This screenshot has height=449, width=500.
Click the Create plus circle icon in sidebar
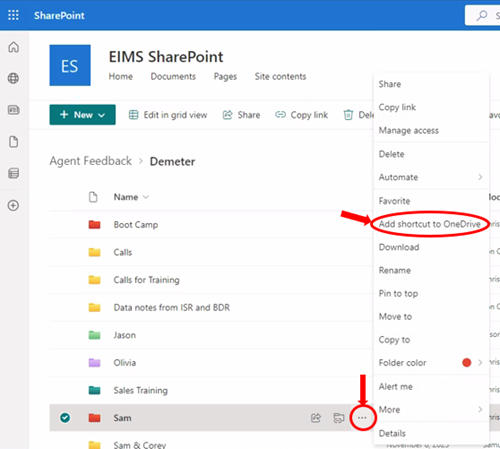click(x=13, y=205)
